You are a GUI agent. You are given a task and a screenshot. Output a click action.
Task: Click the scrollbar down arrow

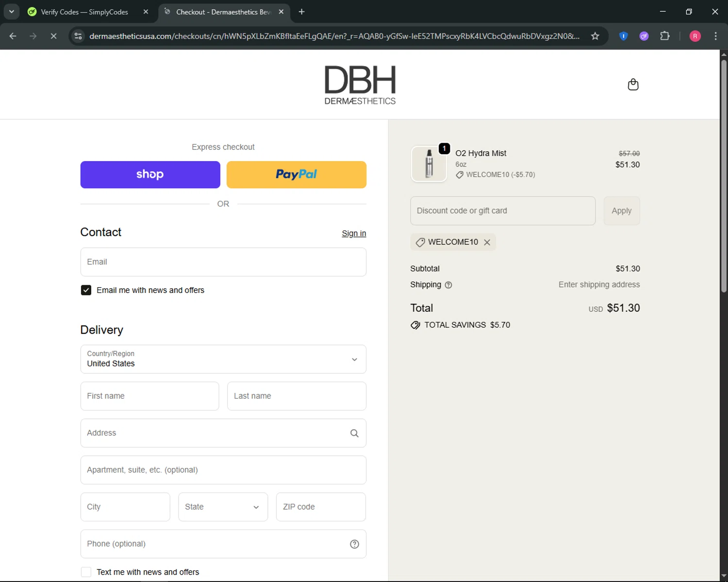tap(724, 576)
